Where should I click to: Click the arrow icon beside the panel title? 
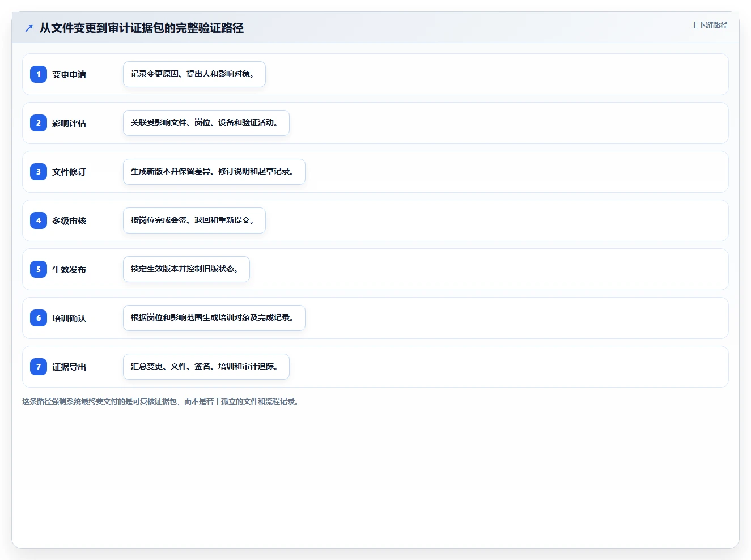click(x=29, y=28)
